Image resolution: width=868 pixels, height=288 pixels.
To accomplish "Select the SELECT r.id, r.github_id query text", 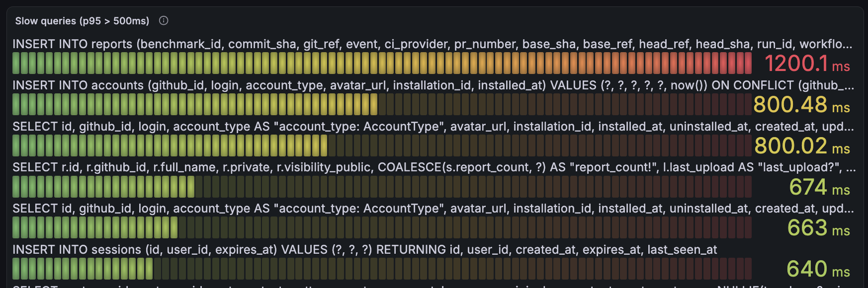I will click(434, 167).
